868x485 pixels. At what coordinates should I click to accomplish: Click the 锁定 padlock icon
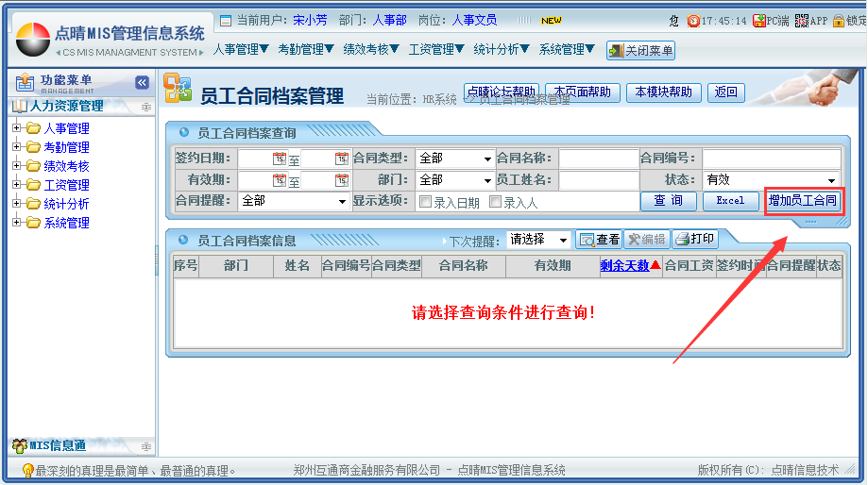click(x=839, y=20)
